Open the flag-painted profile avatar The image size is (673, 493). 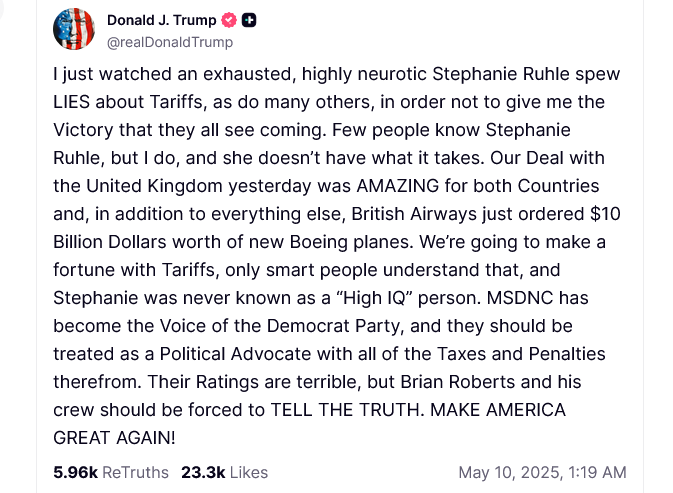click(x=74, y=29)
